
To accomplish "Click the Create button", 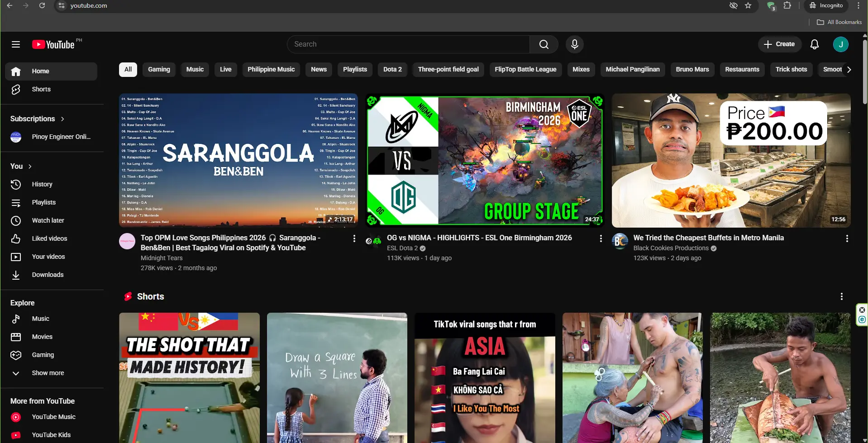I will [779, 44].
